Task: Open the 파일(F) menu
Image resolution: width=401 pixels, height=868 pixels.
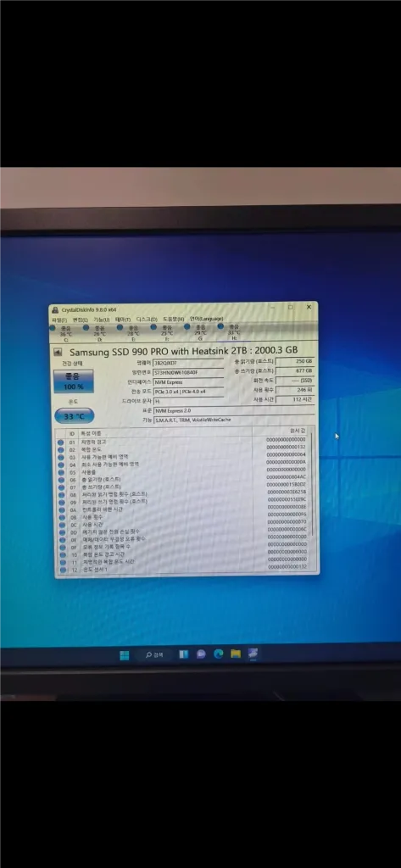Action: click(59, 320)
